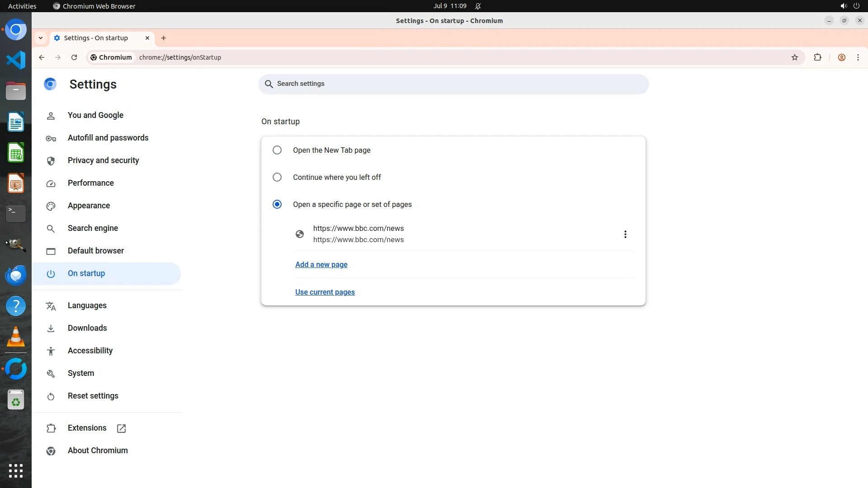Click the Use current pages link
868x488 pixels.
click(x=325, y=292)
